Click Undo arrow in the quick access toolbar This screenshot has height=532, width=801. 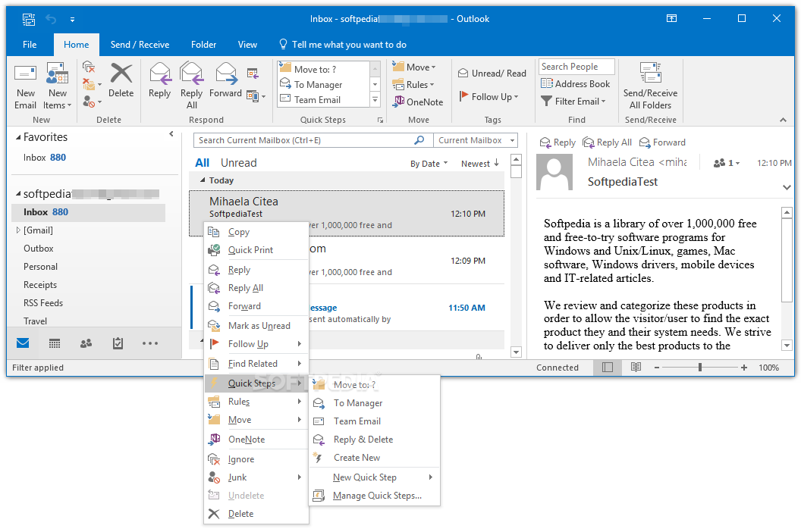click(51, 19)
